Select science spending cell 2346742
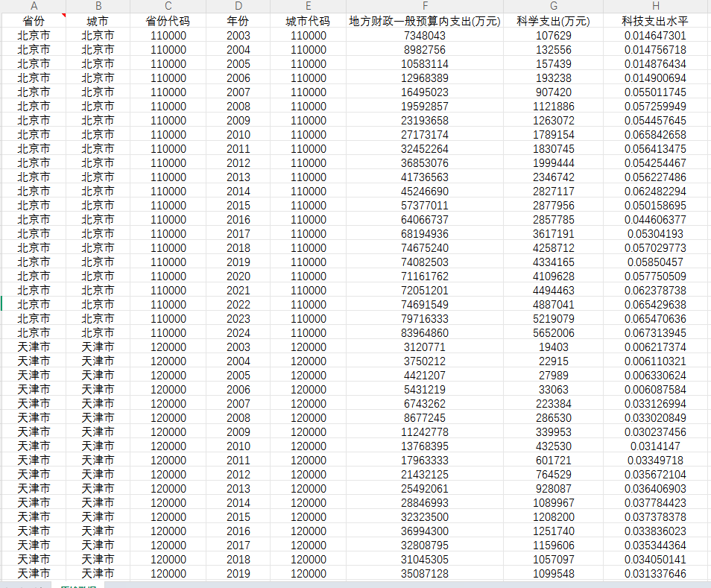Screen dimensions: 711x588 (554, 177)
